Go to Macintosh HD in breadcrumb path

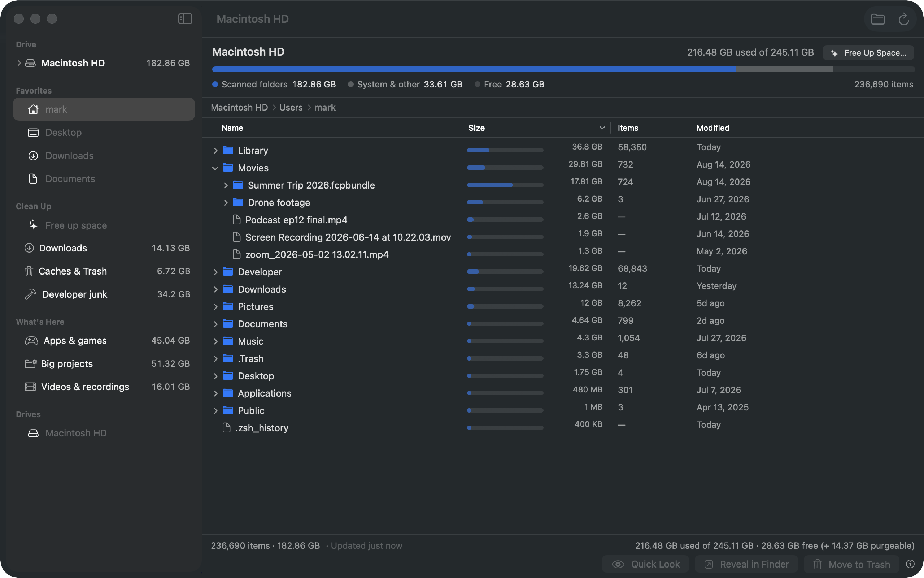tap(239, 107)
